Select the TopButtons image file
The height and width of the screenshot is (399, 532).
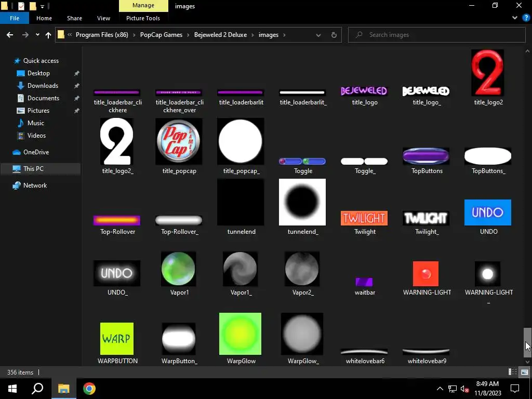[426, 156]
